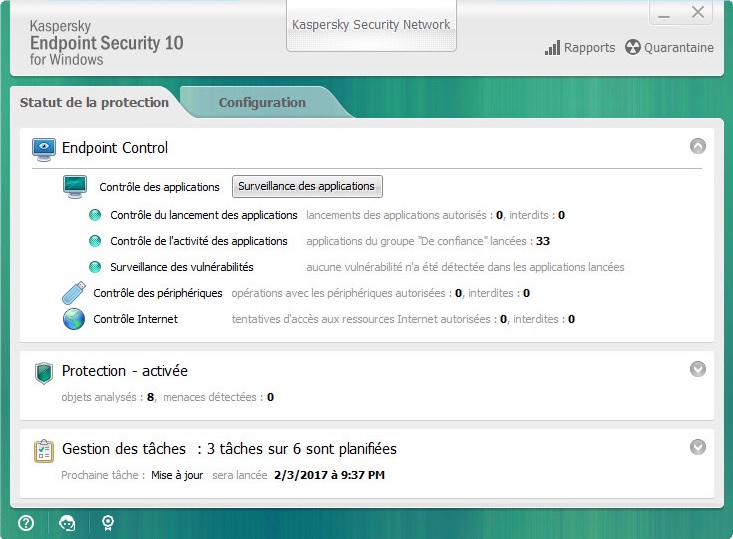Expand the Protection section chevron

click(698, 369)
